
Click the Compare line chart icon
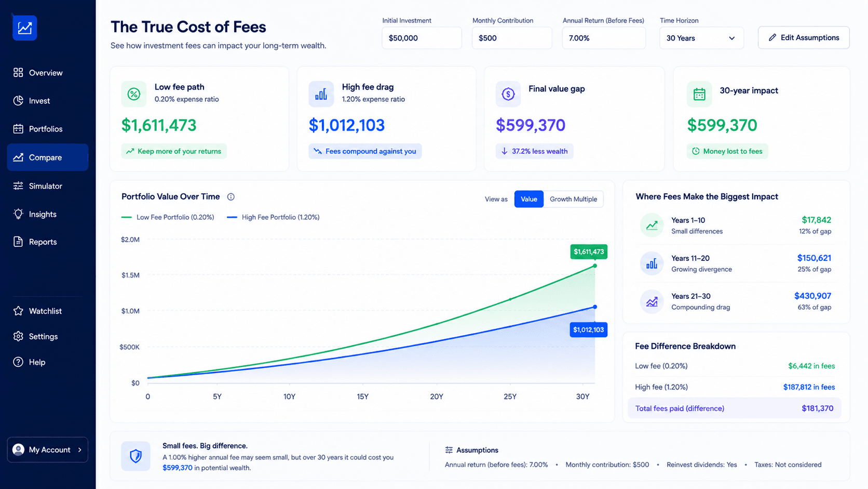(18, 157)
